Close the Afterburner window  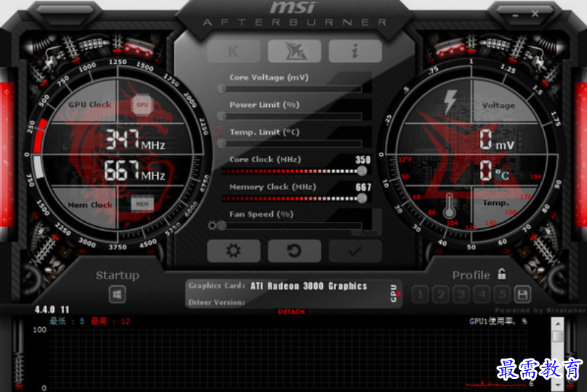[x=535, y=14]
